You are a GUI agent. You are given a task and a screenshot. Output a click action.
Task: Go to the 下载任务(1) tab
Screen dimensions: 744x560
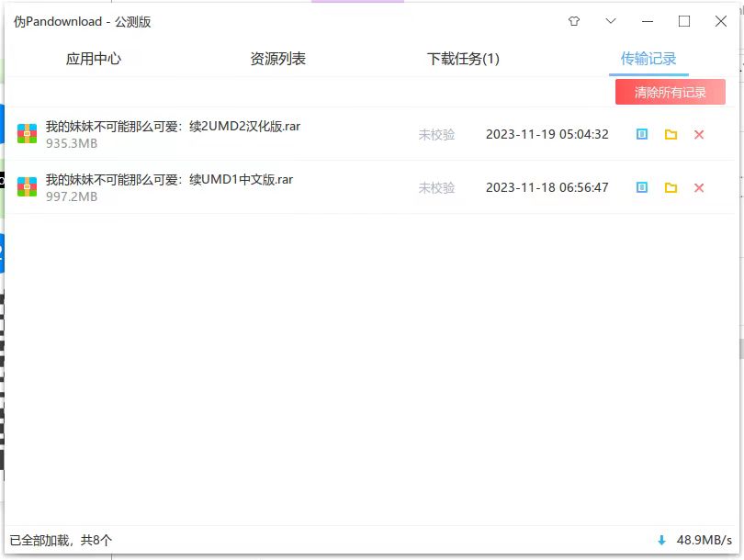[x=463, y=59]
